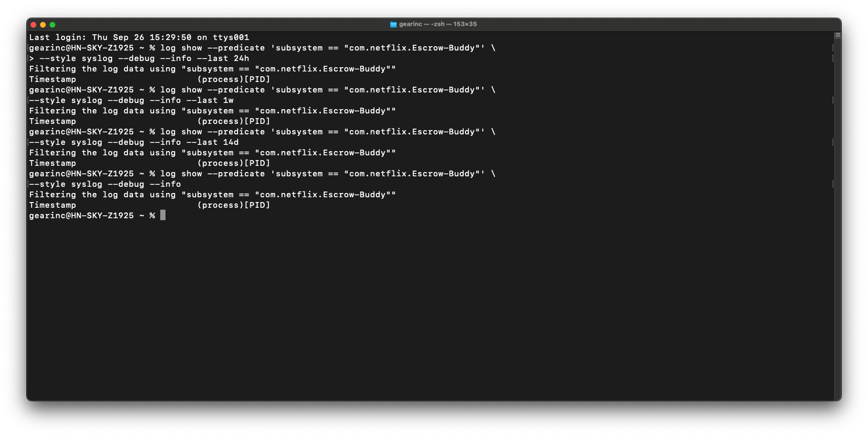Image resolution: width=868 pixels, height=436 pixels.
Task: Minimize the Terminal window with the yellow button
Action: (43, 25)
